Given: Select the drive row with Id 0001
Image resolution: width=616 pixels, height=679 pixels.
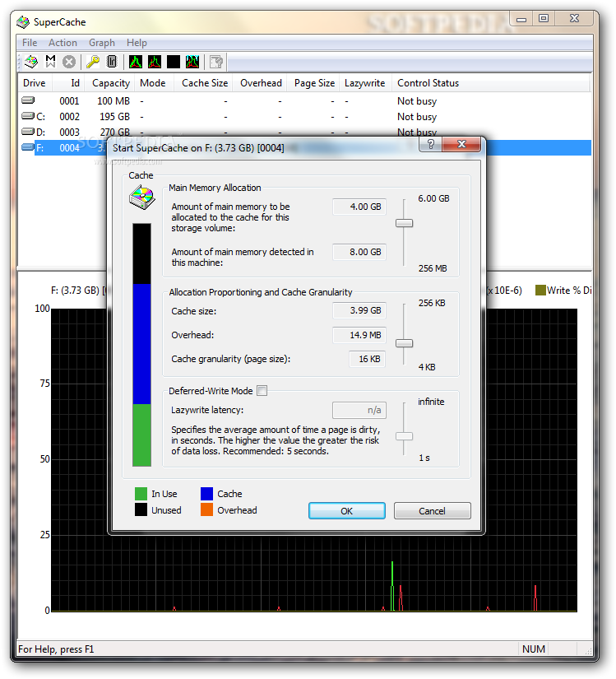Looking at the screenshot, I should click(304, 101).
